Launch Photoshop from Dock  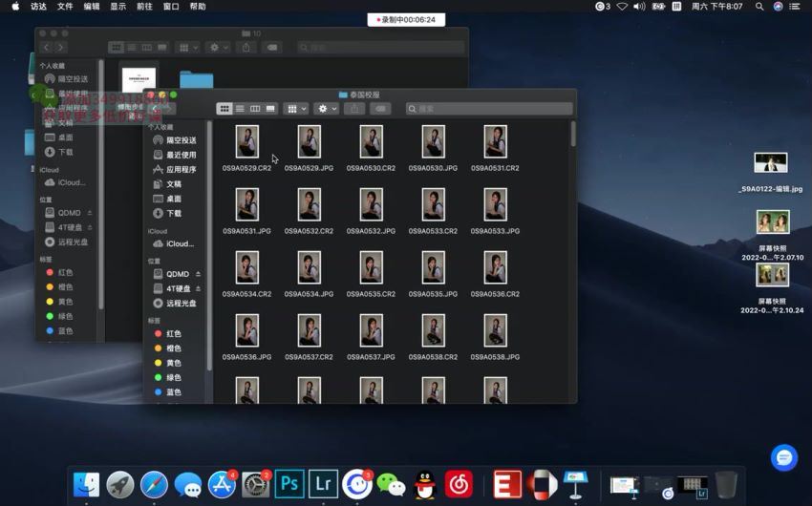point(288,484)
